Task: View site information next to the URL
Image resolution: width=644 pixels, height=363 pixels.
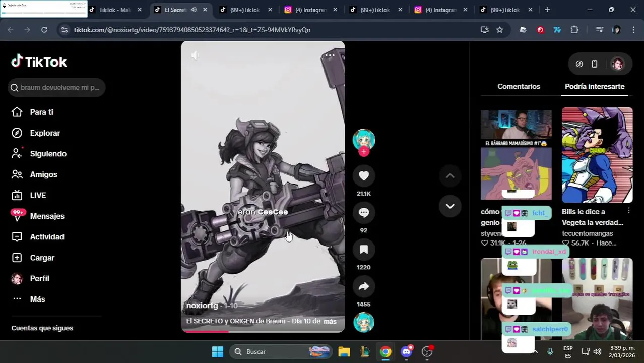Action: pyautogui.click(x=64, y=30)
